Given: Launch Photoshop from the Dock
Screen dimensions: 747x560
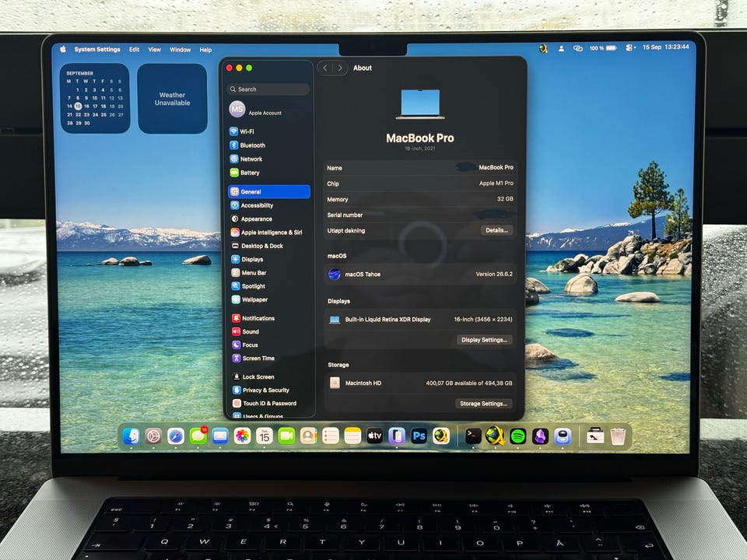Looking at the screenshot, I should 419,436.
